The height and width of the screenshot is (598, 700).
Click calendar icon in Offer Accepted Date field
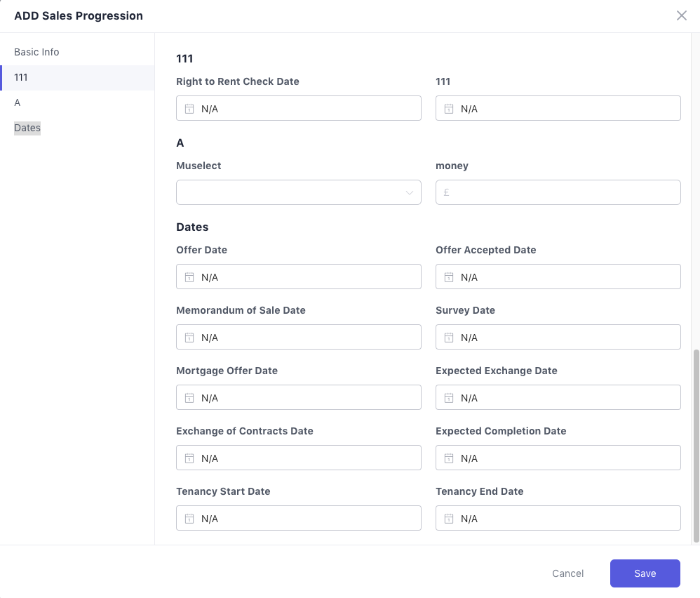(448, 277)
